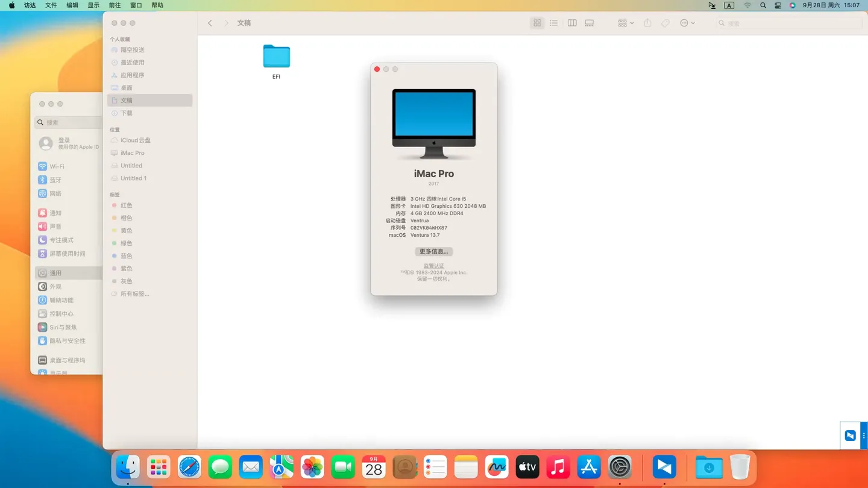Screen dimensions: 868x488
Task: Open the 访达 menu
Action: tap(30, 5)
